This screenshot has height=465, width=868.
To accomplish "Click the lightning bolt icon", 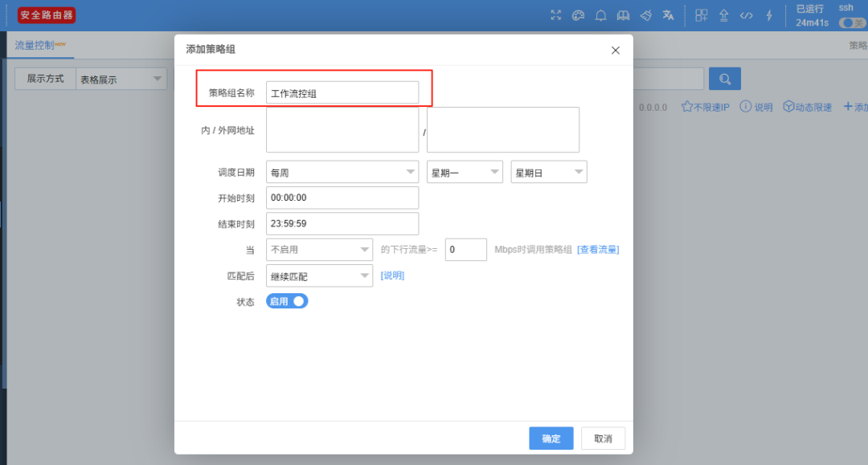I will (769, 15).
